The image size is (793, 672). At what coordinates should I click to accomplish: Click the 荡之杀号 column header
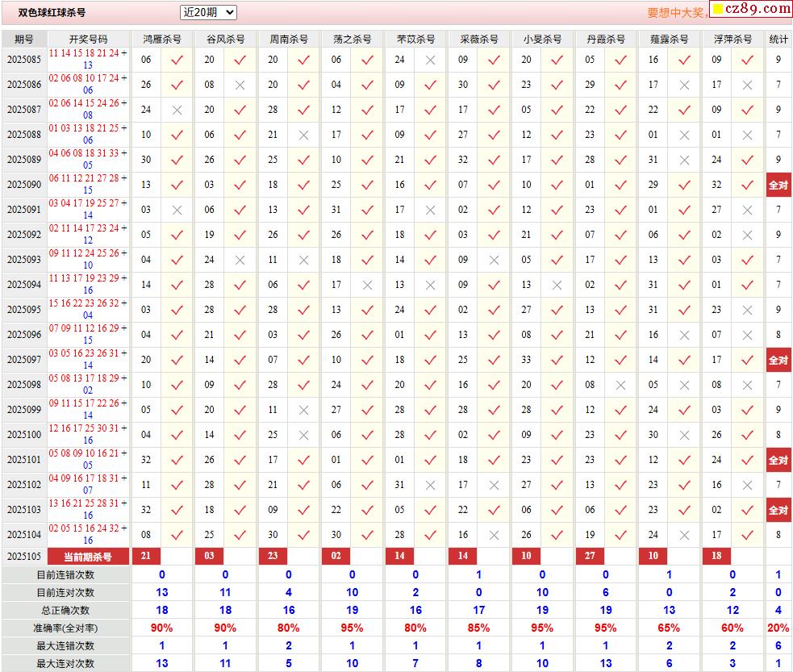352,39
